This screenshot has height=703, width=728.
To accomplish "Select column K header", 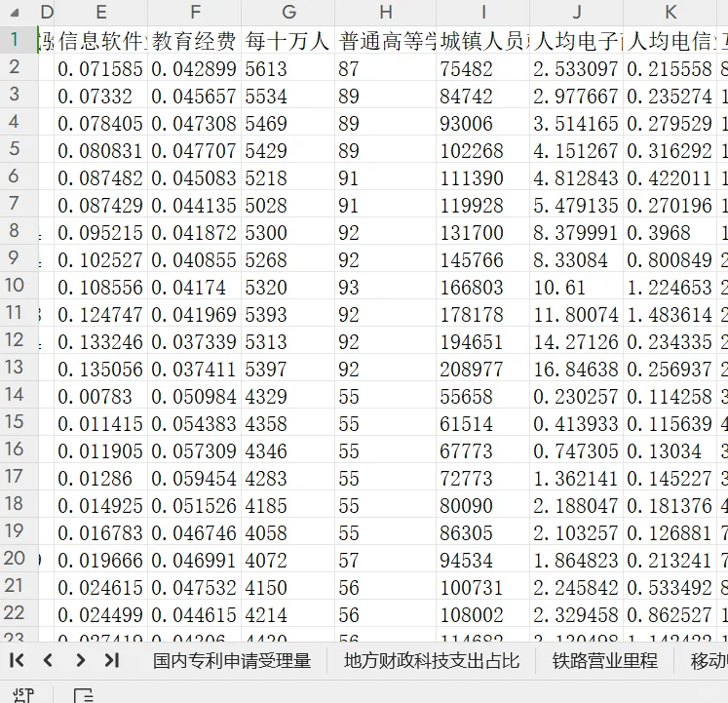I will tap(670, 12).
